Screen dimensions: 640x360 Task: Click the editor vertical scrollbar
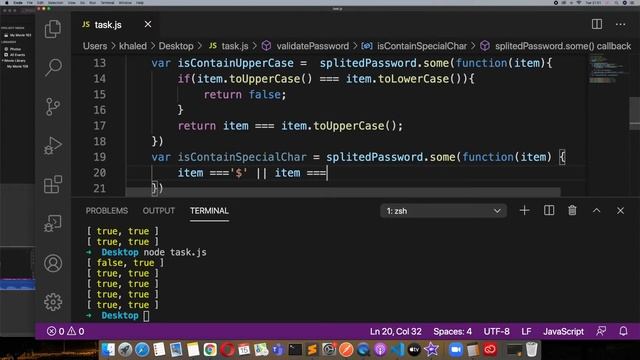[634, 113]
